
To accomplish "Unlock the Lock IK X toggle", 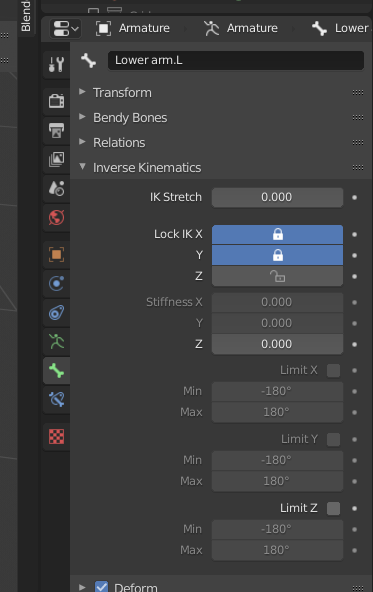I will coord(277,234).
